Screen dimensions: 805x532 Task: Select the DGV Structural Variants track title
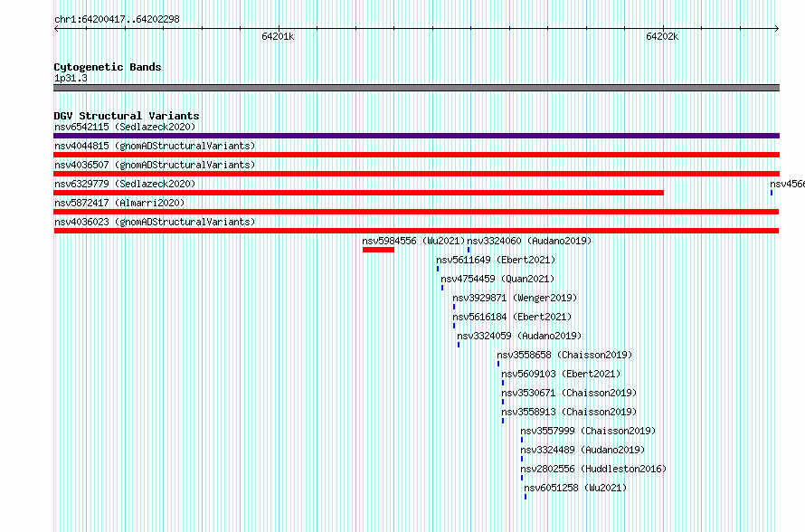[x=127, y=116]
